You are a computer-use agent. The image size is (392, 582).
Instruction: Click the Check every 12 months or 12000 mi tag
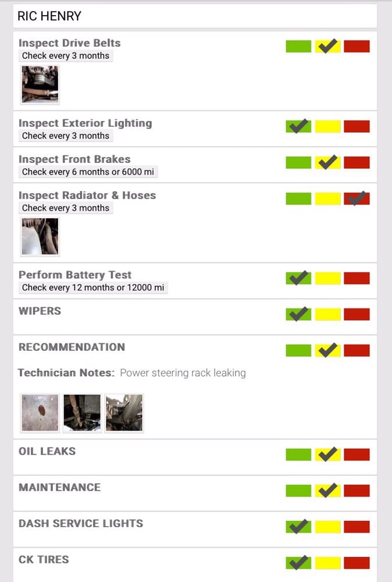pos(93,288)
